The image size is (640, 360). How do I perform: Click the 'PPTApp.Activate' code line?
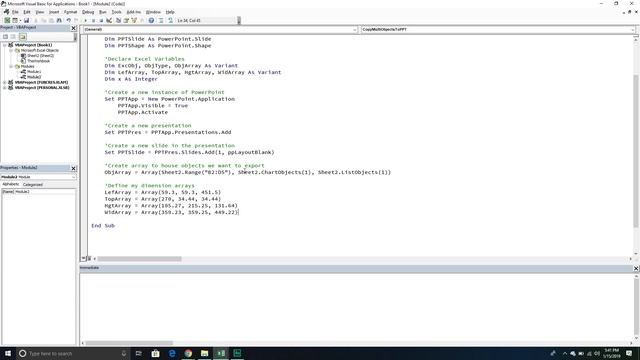coord(143,112)
